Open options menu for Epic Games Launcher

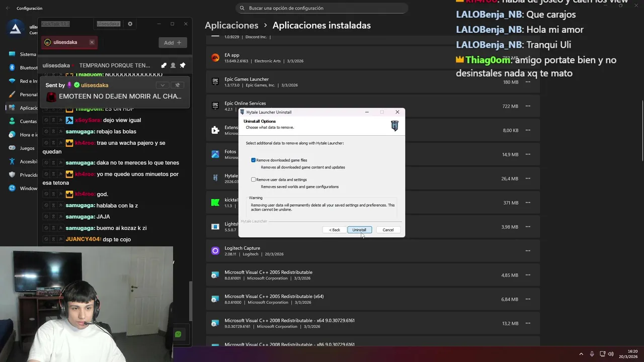pos(528,82)
